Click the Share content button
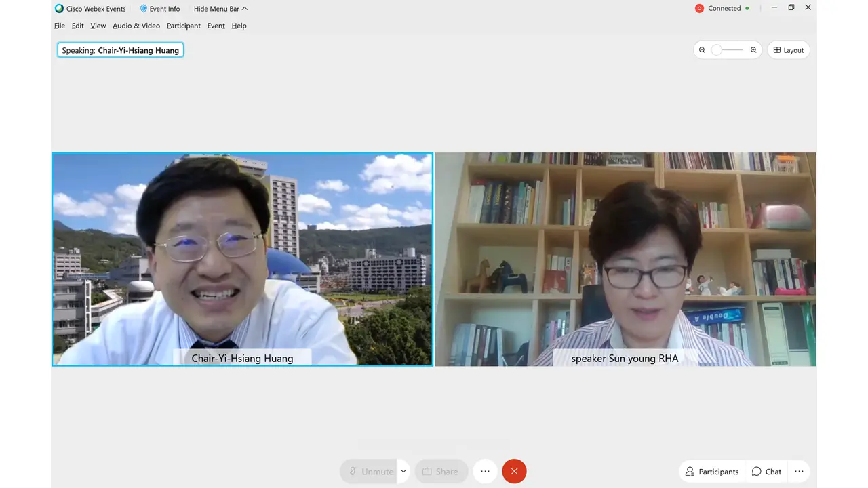The height and width of the screenshot is (488, 868). pyautogui.click(x=440, y=471)
